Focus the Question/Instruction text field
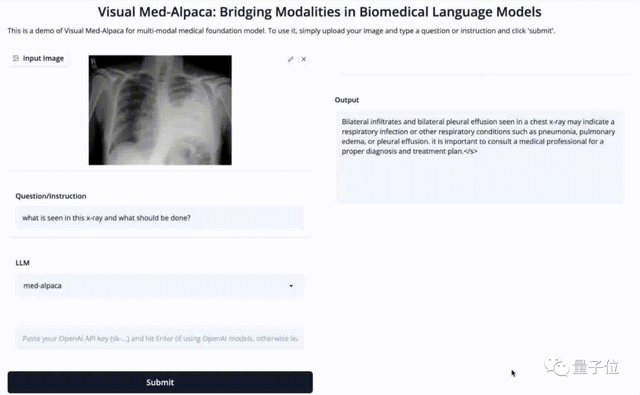The image size is (640, 395). tap(160, 218)
